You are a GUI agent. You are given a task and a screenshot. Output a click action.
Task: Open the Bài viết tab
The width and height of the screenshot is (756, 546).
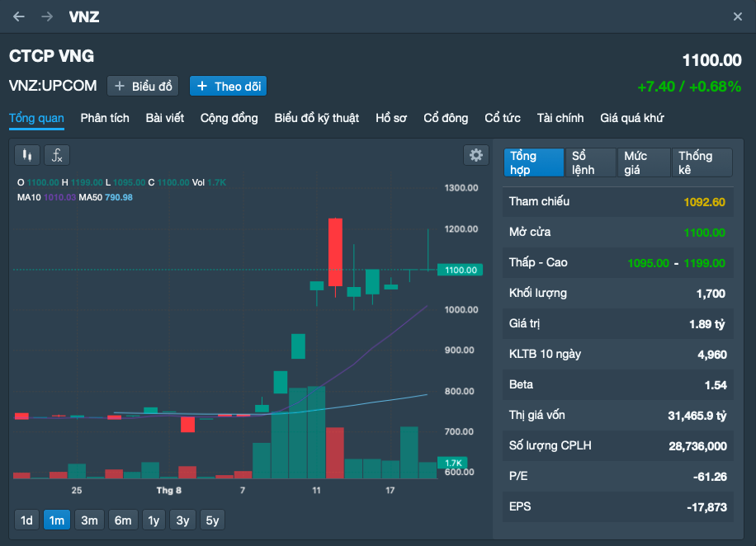165,118
